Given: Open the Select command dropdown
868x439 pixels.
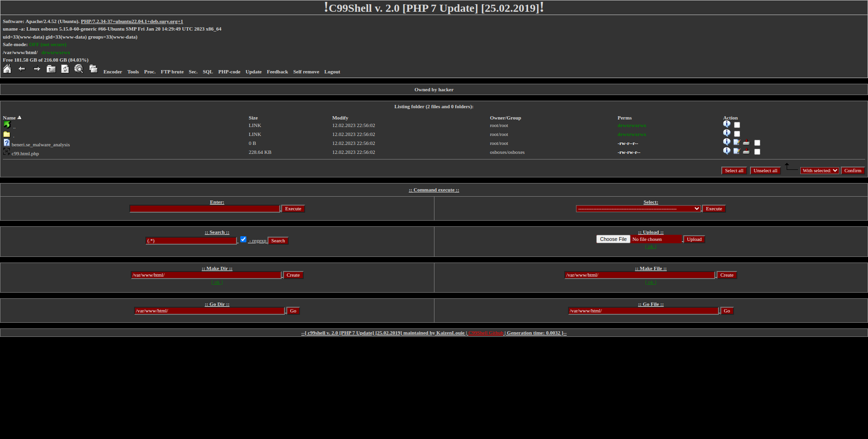Looking at the screenshot, I should [639, 209].
